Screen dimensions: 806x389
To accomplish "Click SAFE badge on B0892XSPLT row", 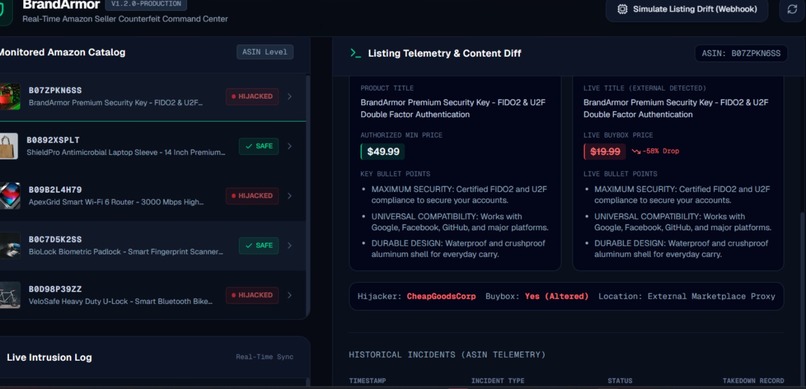I will [259, 146].
